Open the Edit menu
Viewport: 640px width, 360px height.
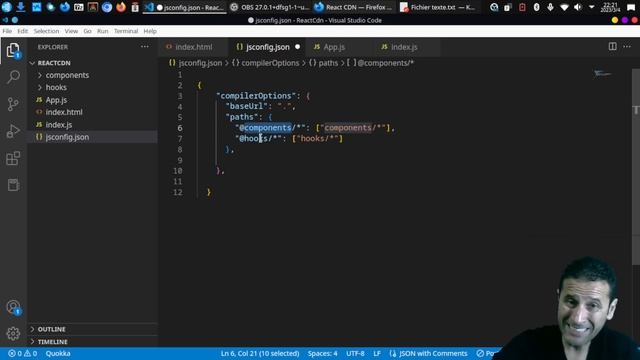[22, 31]
